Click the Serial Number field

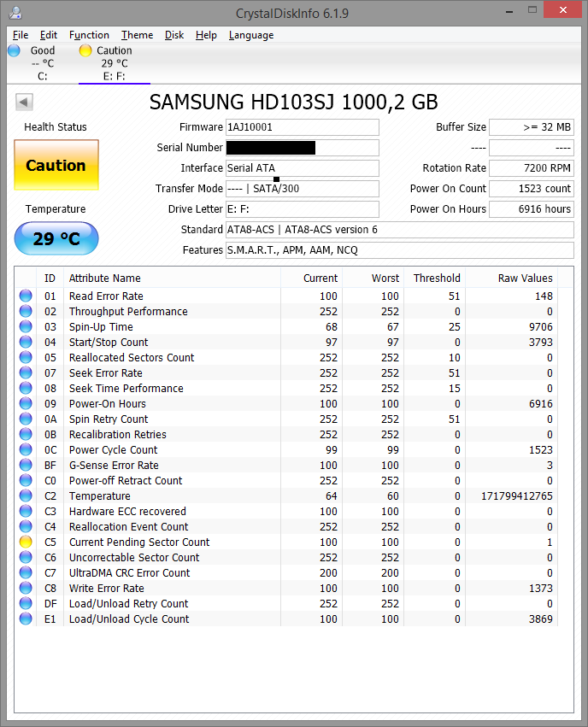coord(303,148)
